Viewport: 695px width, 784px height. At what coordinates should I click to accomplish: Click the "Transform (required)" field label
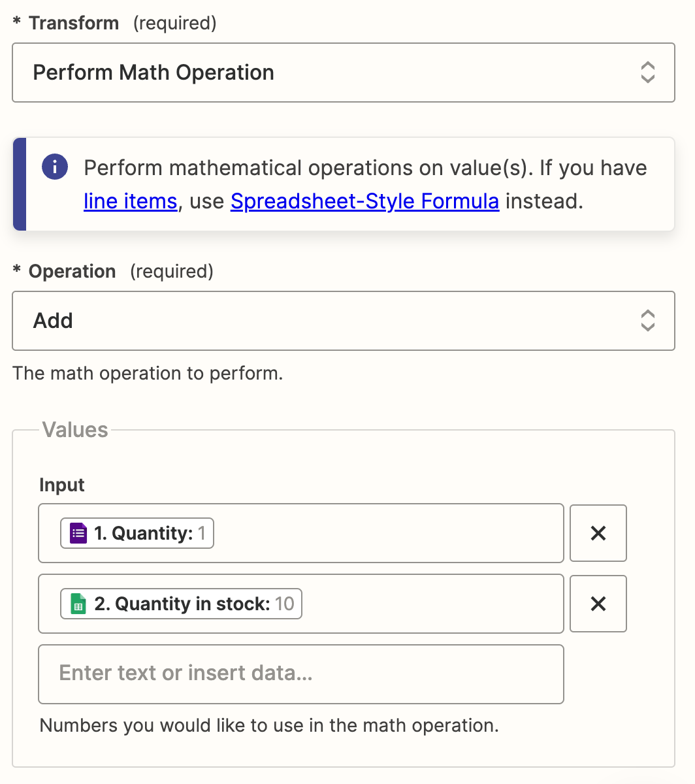point(74,24)
